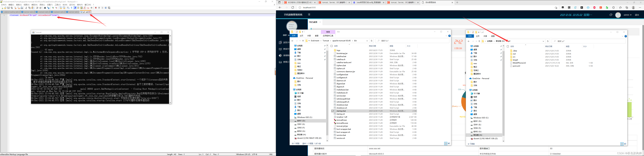Viewport: 644px width, 156px height.
Task: Click the Show All Characters pilcrow icon
Action: pos(71,8)
